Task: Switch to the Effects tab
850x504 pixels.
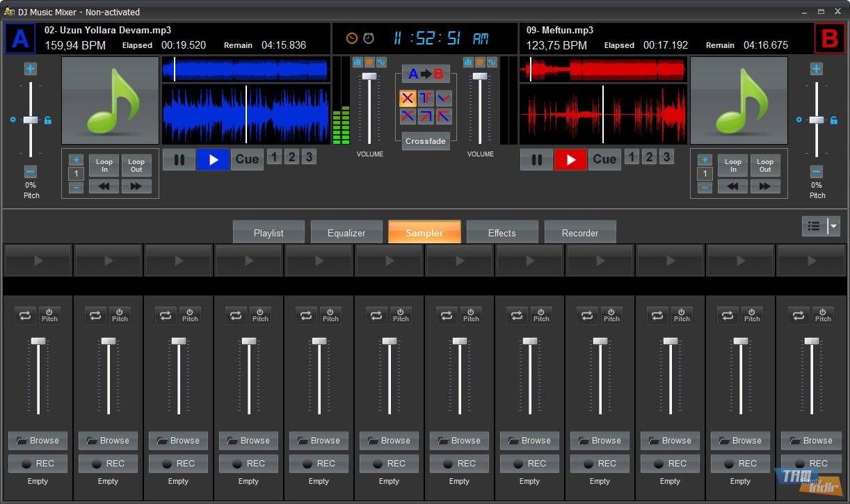Action: (x=502, y=233)
